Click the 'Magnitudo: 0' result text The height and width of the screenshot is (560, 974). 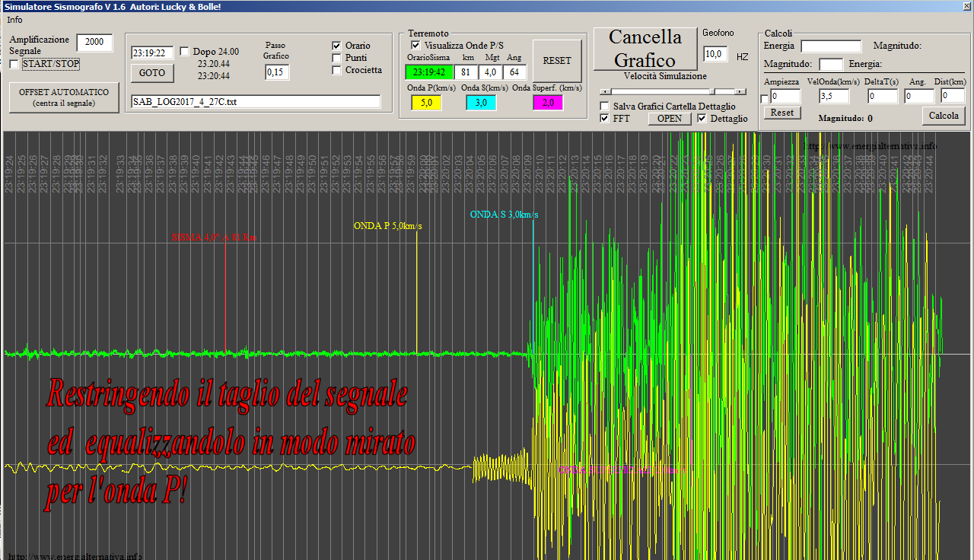[x=845, y=119]
